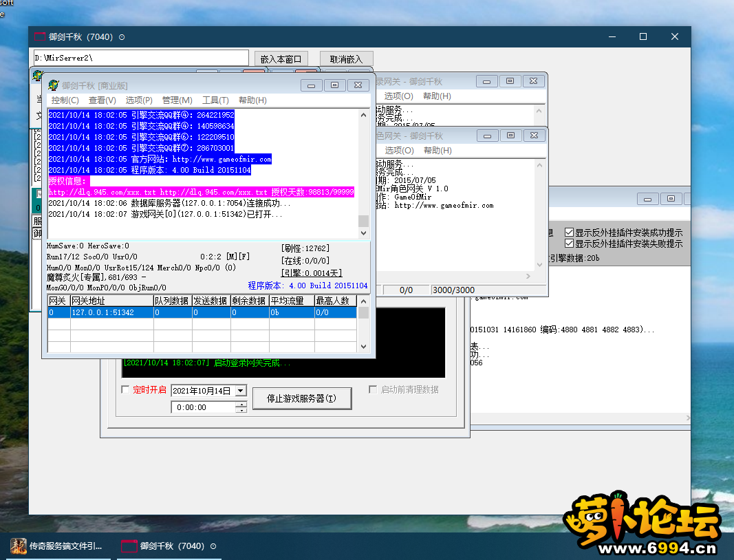Click 网关地址 column header
The width and height of the screenshot is (734, 560).
click(x=112, y=301)
